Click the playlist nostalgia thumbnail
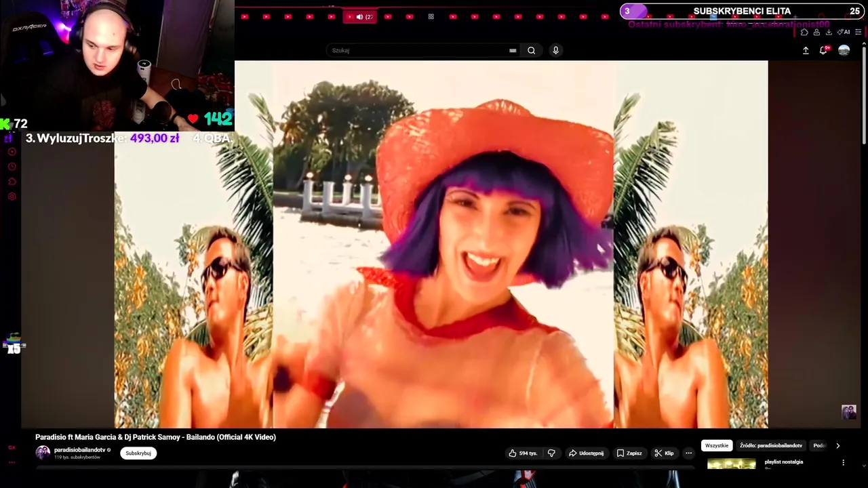 coord(731,464)
